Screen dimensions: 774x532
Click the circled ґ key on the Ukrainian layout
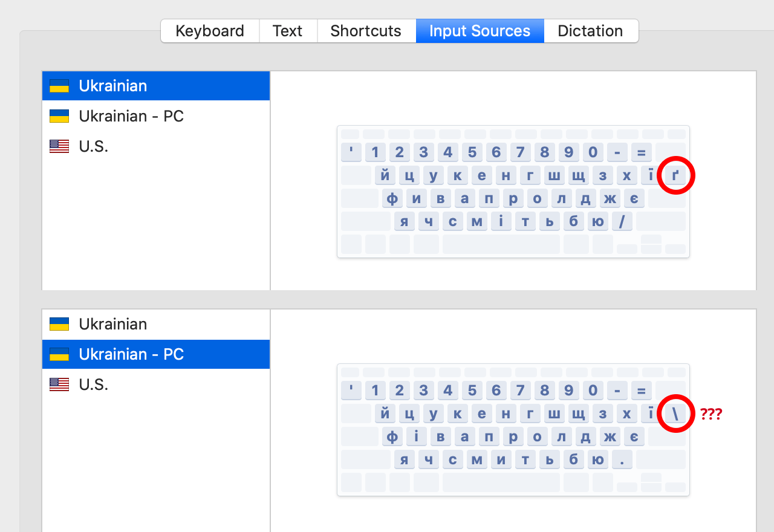[x=675, y=175]
